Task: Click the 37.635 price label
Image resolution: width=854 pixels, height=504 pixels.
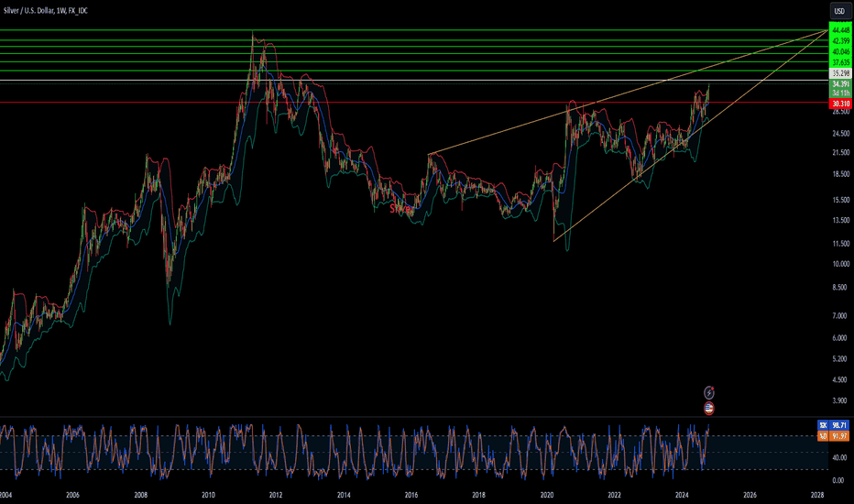Action: point(840,62)
